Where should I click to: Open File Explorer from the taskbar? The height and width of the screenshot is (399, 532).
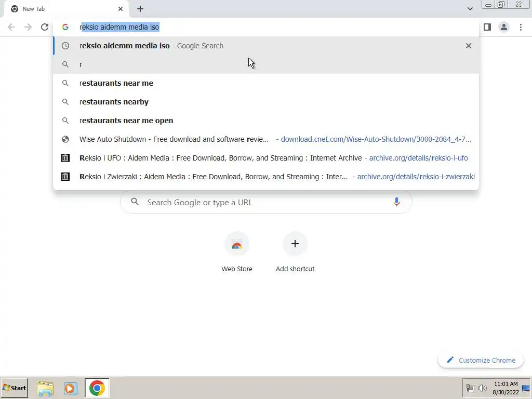pyautogui.click(x=45, y=388)
